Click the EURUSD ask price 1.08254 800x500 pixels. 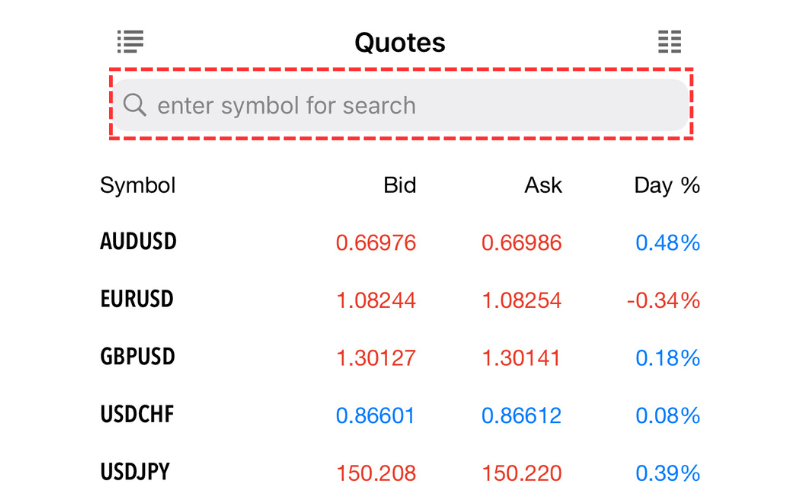click(x=521, y=300)
